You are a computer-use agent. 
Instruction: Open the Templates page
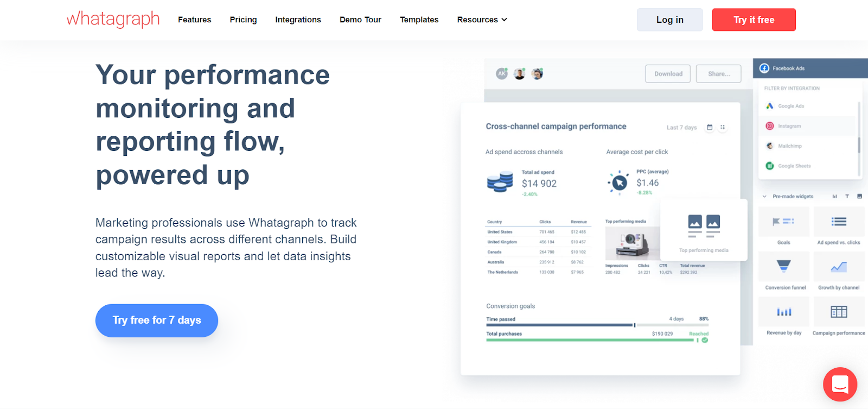[419, 20]
